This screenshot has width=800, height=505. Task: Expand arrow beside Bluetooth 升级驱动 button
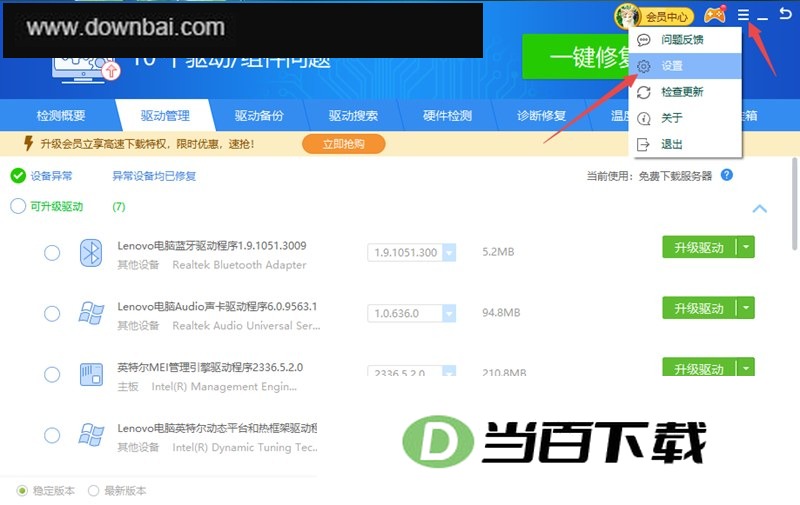point(746,247)
